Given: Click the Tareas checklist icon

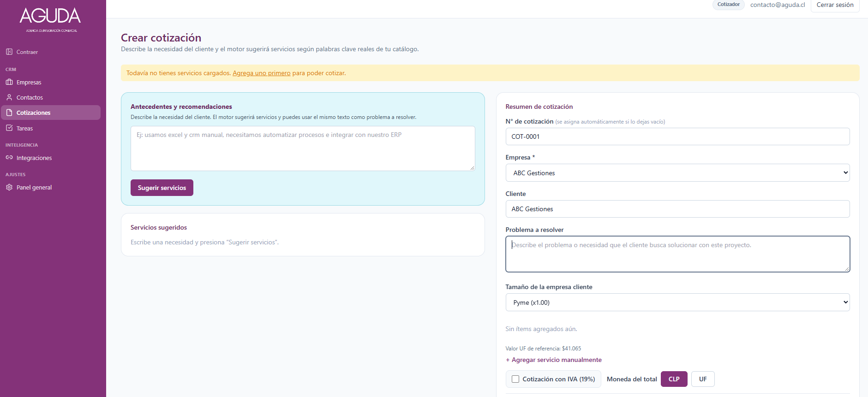Looking at the screenshot, I should (9, 128).
